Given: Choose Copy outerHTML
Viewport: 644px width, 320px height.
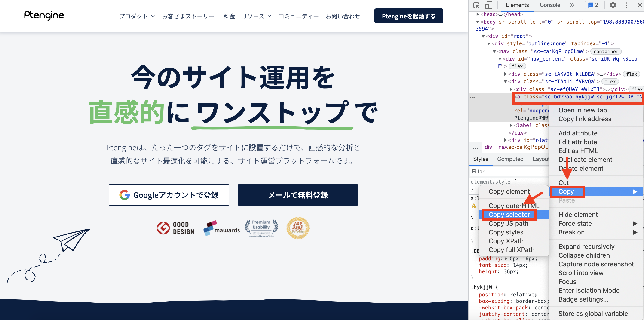Looking at the screenshot, I should [514, 206].
